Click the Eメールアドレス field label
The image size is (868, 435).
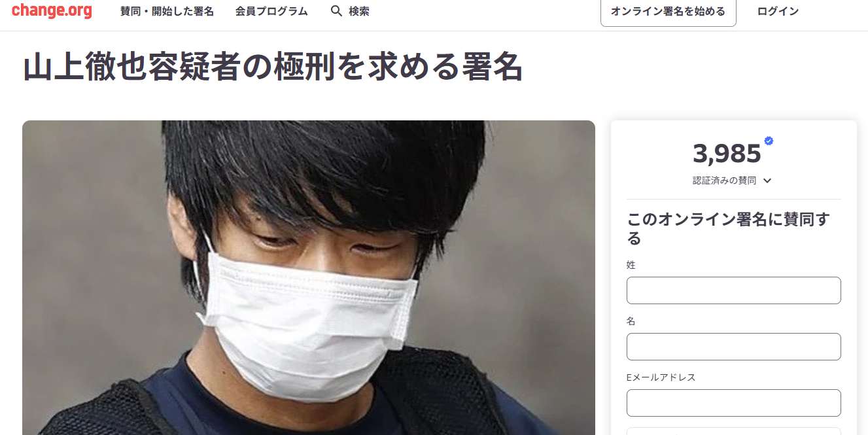[x=661, y=377]
